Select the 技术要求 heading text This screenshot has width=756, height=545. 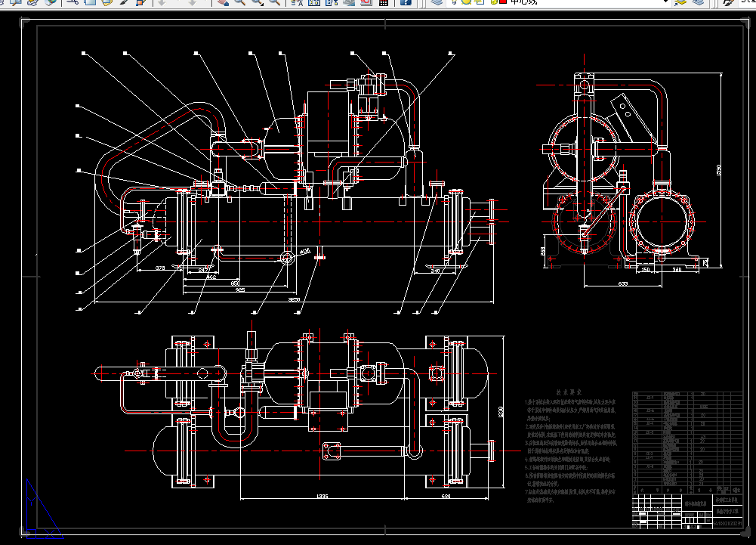569,392
